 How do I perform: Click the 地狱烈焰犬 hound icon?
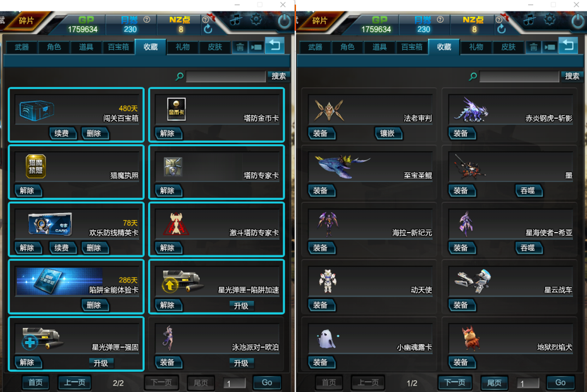(x=471, y=338)
